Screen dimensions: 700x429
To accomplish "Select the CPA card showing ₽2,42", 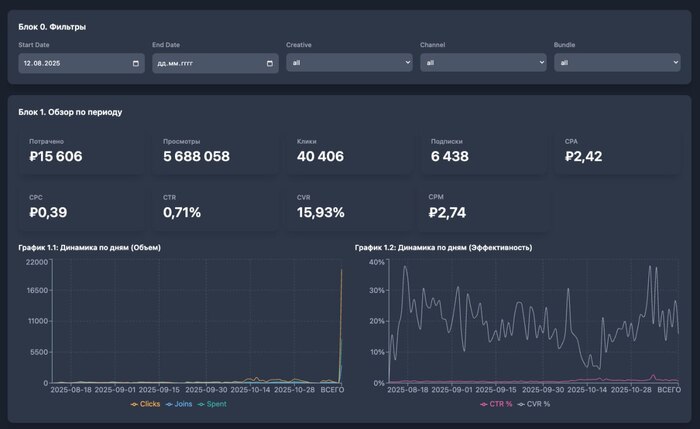I will point(618,151).
